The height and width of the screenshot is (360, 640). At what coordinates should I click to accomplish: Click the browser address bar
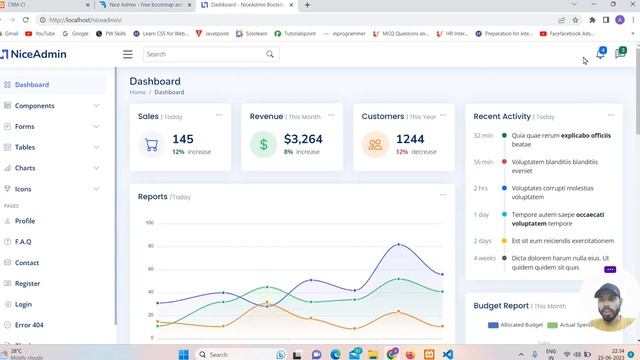pyautogui.click(x=298, y=20)
